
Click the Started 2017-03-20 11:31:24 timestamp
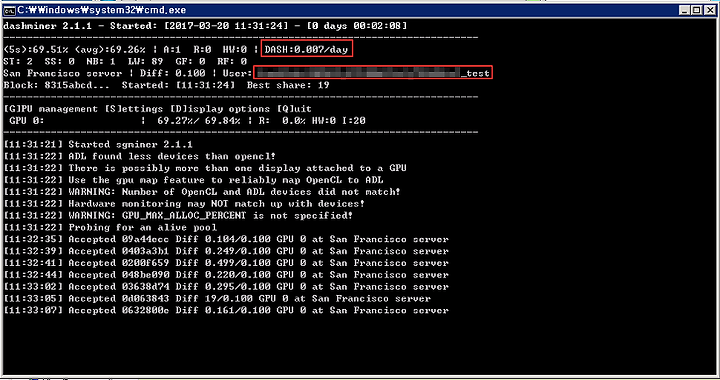199,26
